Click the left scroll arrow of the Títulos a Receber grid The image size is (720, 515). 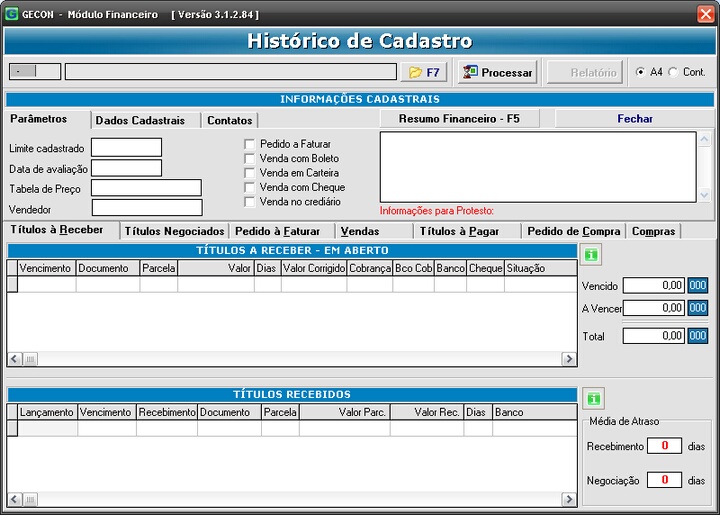click(x=15, y=359)
